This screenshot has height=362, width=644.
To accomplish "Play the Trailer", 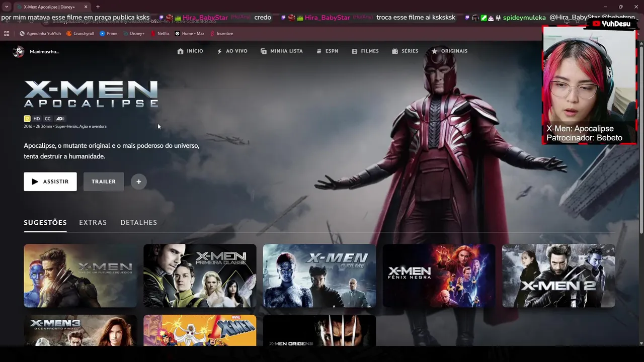I will 104,182.
